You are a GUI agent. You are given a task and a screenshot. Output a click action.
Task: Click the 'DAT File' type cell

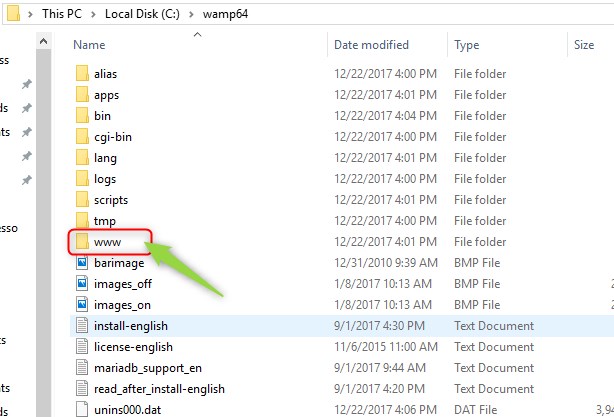[475, 410]
